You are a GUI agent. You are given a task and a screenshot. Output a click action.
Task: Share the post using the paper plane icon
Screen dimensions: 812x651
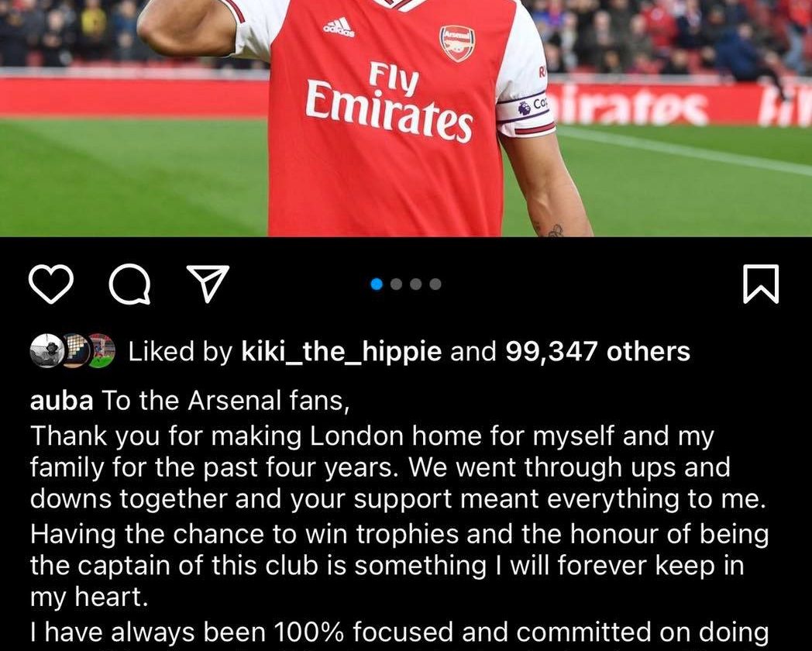pyautogui.click(x=209, y=284)
